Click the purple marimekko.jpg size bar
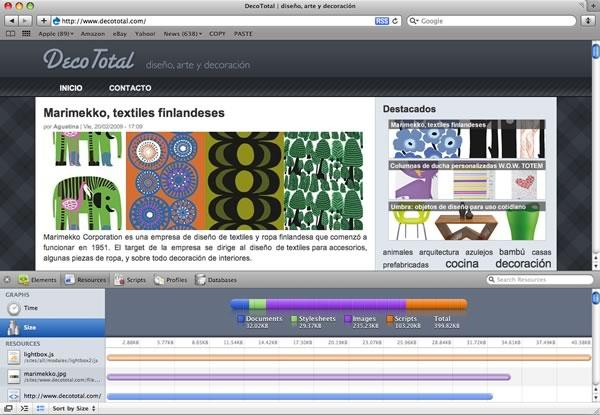This screenshot has width=600, height=415. pos(309,377)
